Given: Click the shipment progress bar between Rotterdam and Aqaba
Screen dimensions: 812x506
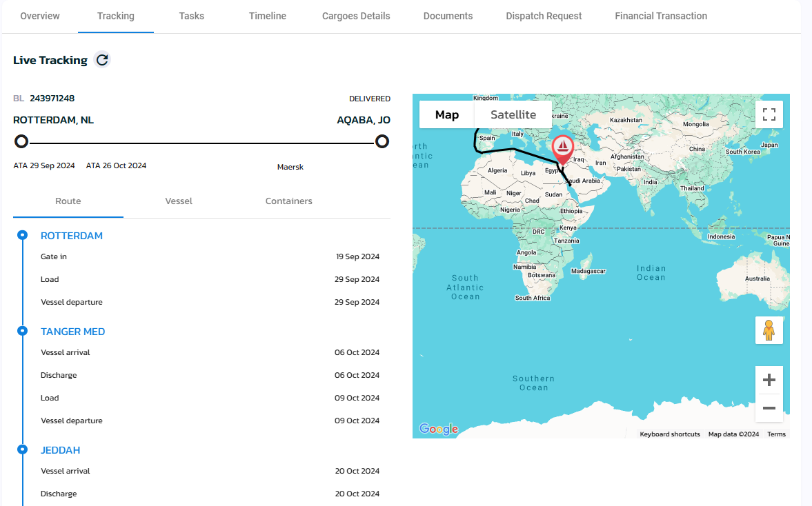Looking at the screenshot, I should pyautogui.click(x=201, y=141).
